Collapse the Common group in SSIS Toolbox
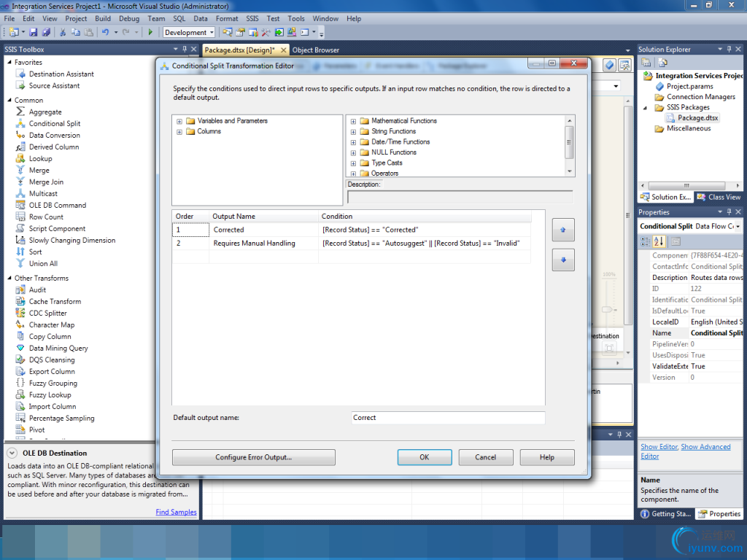 [x=9, y=100]
